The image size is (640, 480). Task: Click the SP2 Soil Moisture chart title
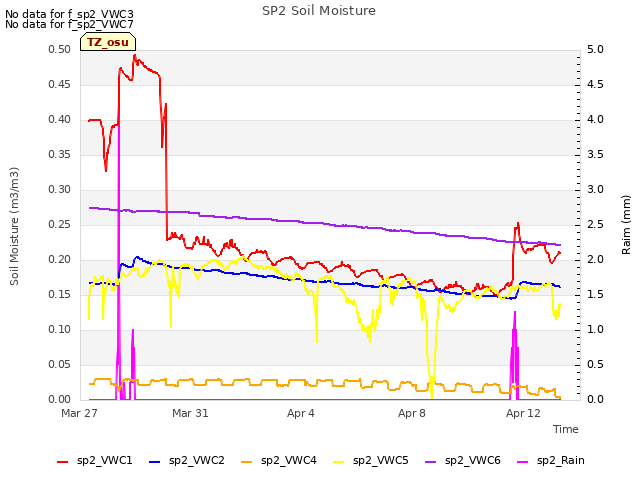point(319,11)
